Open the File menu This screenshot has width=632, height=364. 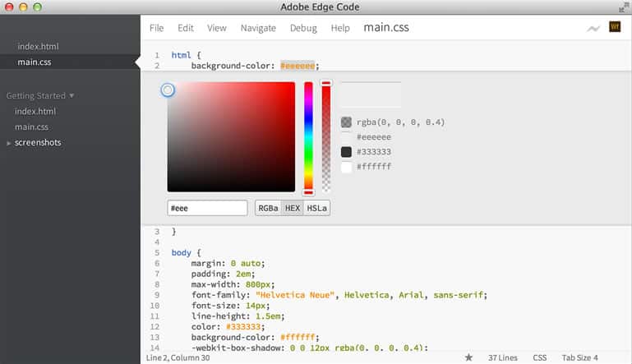pyautogui.click(x=156, y=28)
